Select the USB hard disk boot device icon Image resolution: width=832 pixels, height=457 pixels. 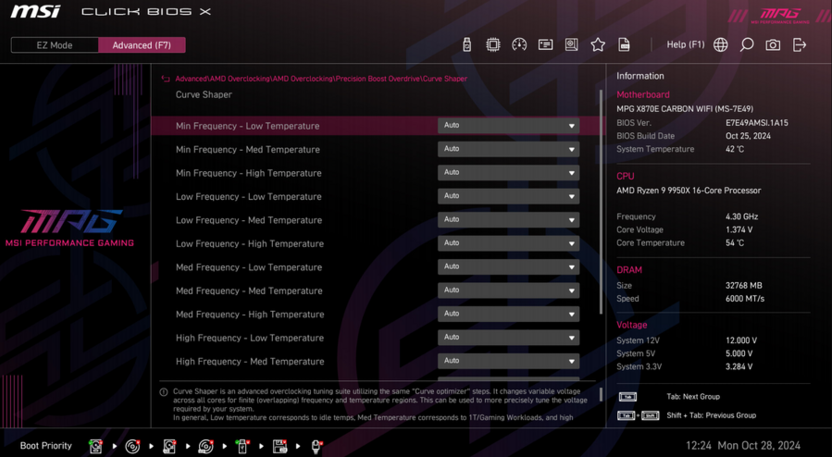click(169, 446)
